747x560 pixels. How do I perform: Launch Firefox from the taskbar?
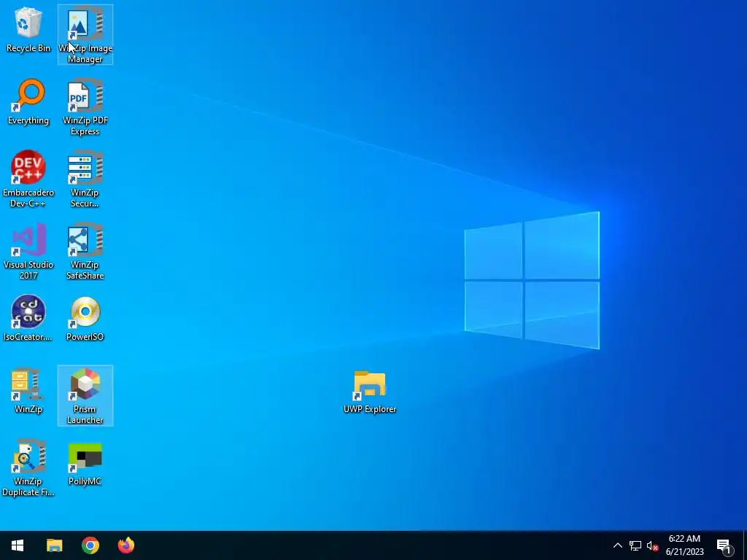(126, 545)
